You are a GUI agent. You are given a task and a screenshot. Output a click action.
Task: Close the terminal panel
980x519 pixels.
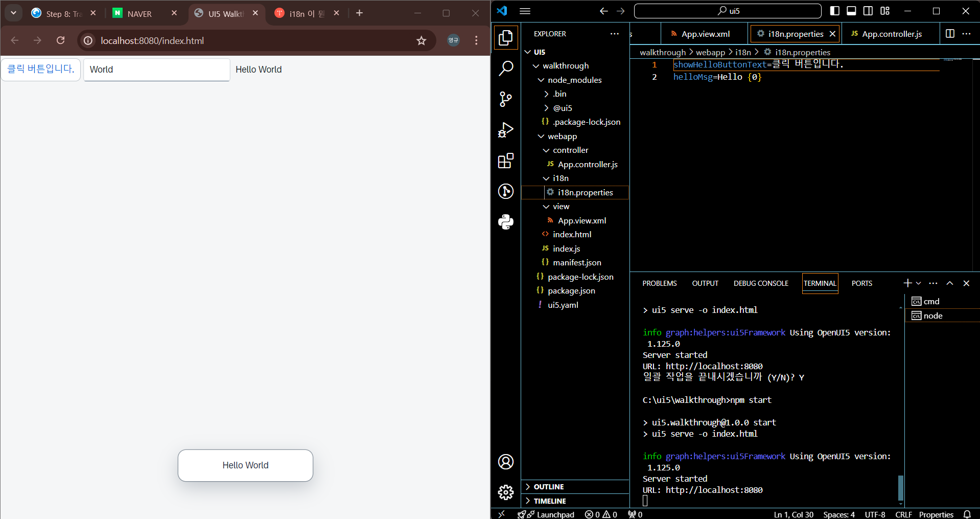pos(966,283)
